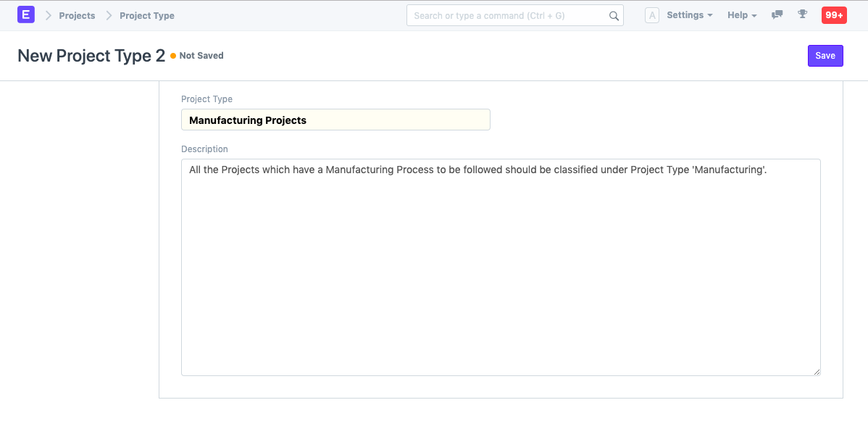Screen dimensions: 868x421
Task: Click the trophy icon in navbar
Action: (802, 14)
